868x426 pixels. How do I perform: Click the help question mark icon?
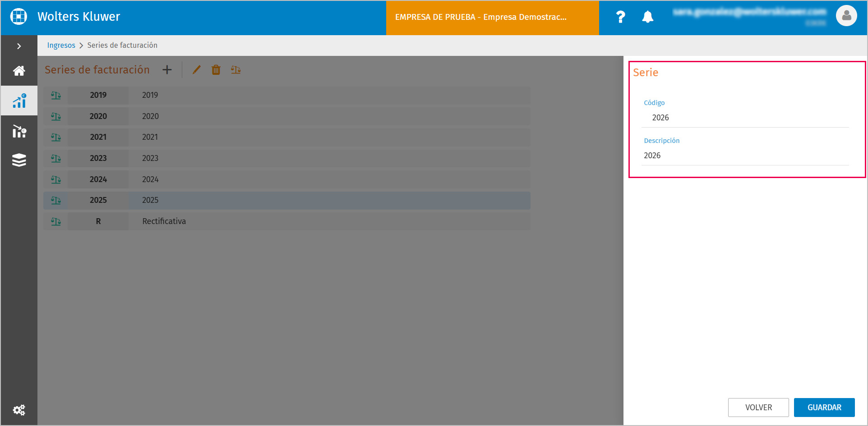[621, 17]
